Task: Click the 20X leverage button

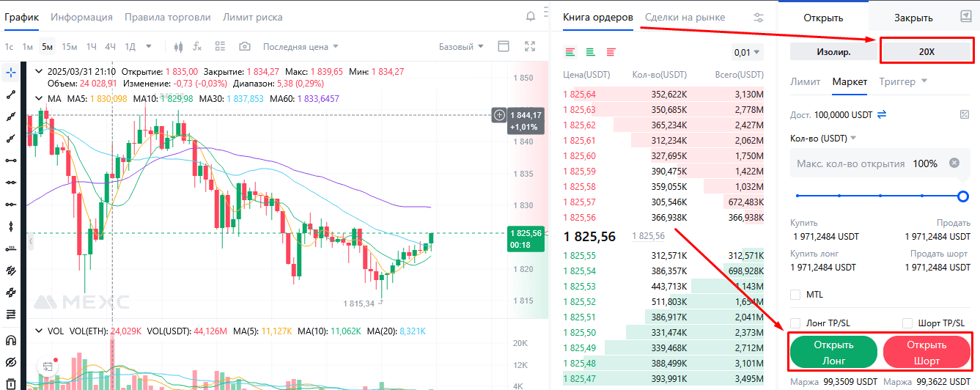Action: (x=926, y=52)
